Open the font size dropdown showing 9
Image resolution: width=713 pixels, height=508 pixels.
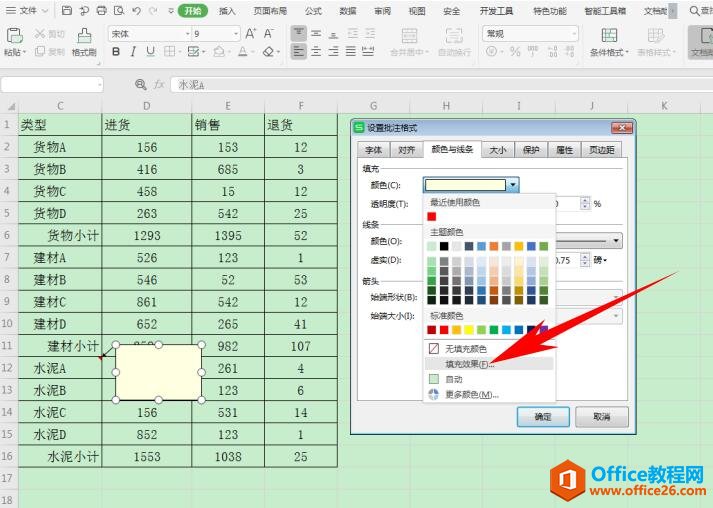pyautogui.click(x=236, y=34)
